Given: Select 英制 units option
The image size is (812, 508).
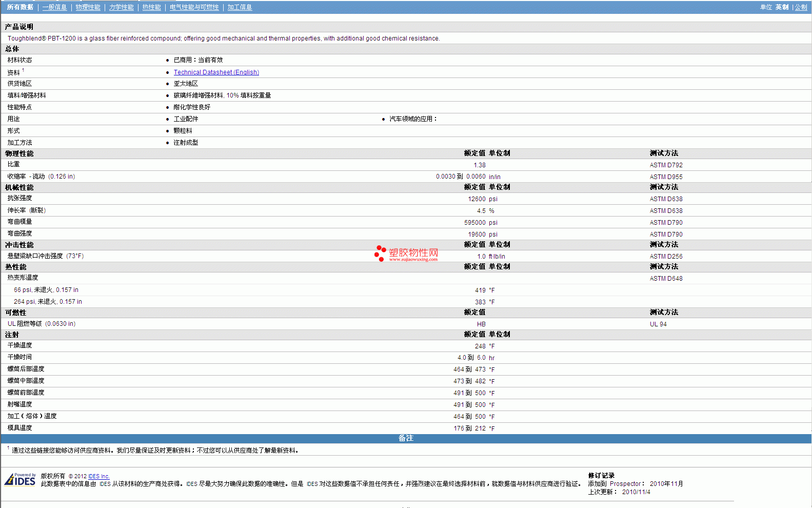Looking at the screenshot, I should pos(782,7).
